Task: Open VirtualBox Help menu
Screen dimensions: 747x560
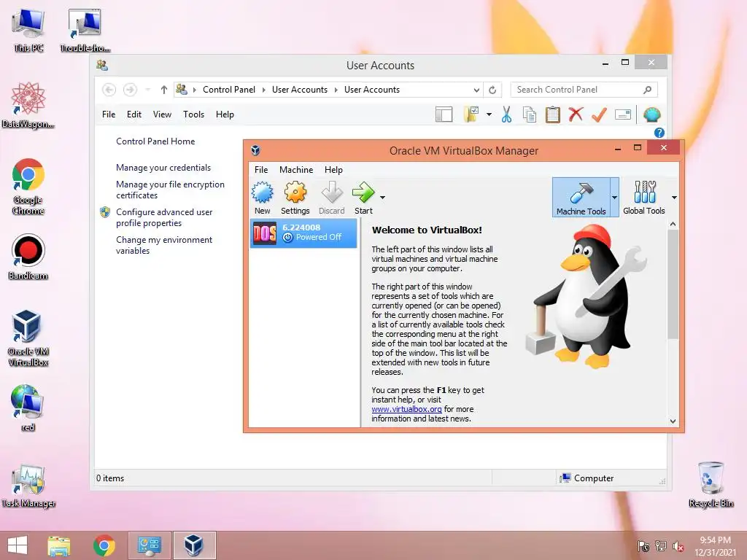Action: tap(333, 169)
